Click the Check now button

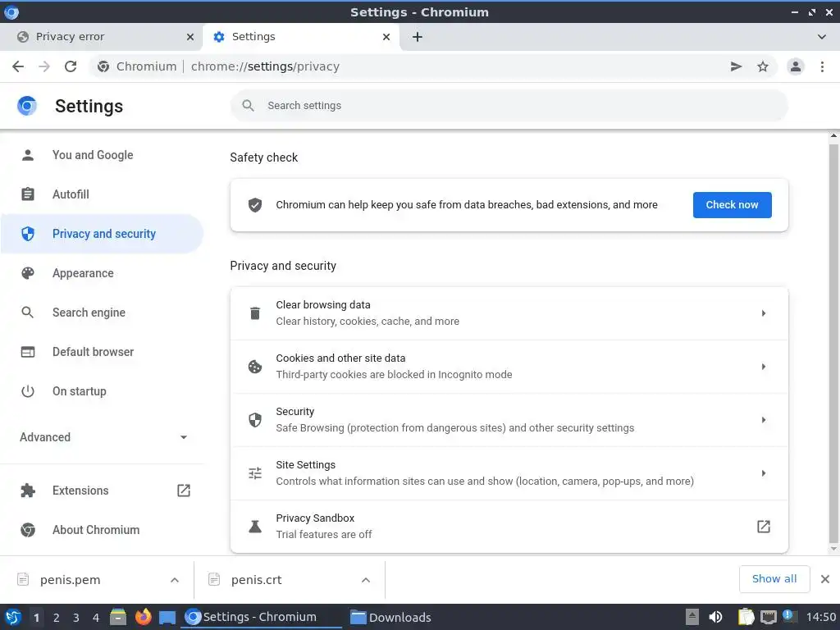tap(732, 204)
